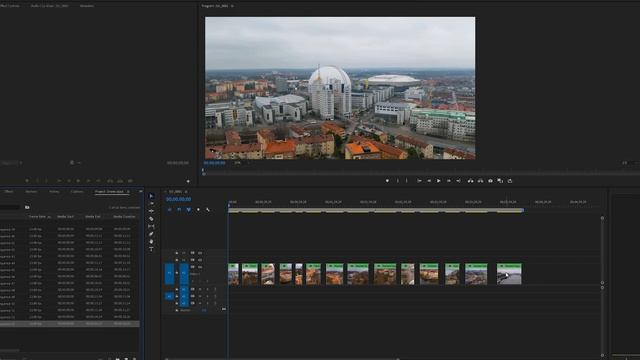Screen dimensions: 640x360
Task: Mark In point in Program monitor
Action: pos(398,181)
